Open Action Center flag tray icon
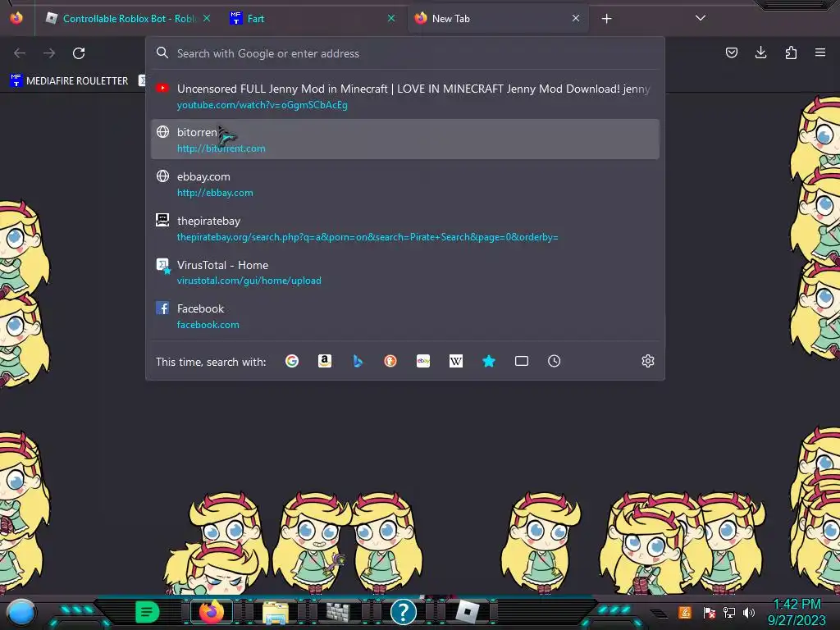840x630 pixels. (x=710, y=612)
